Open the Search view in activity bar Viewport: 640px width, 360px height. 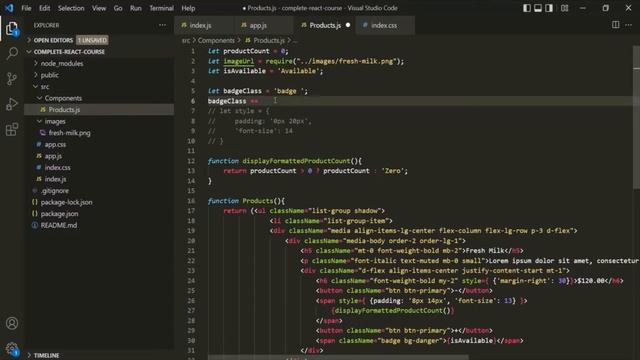(x=12, y=53)
